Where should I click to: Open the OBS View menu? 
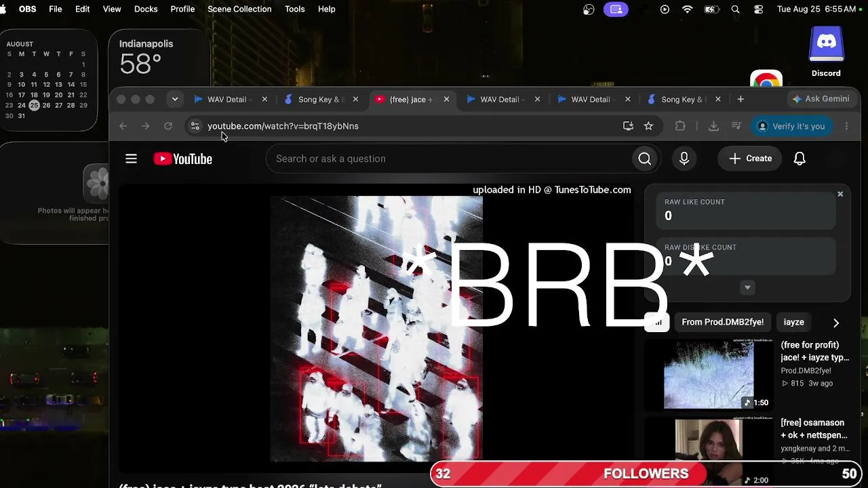[112, 9]
